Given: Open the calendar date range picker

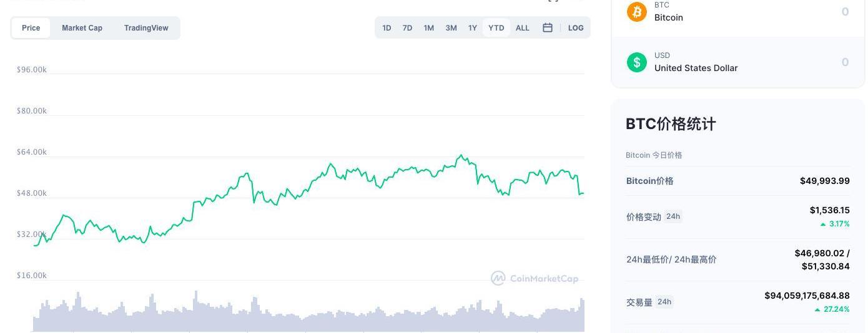Looking at the screenshot, I should [x=548, y=28].
